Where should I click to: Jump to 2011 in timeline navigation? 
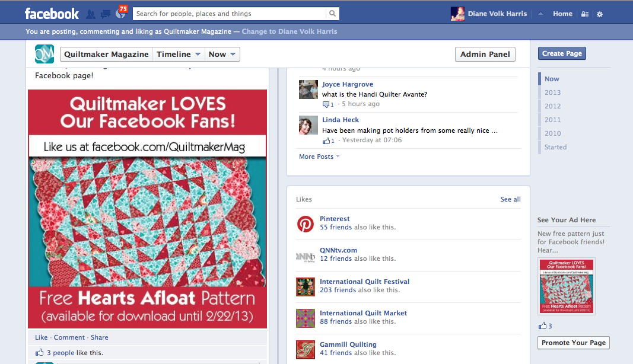tap(552, 120)
